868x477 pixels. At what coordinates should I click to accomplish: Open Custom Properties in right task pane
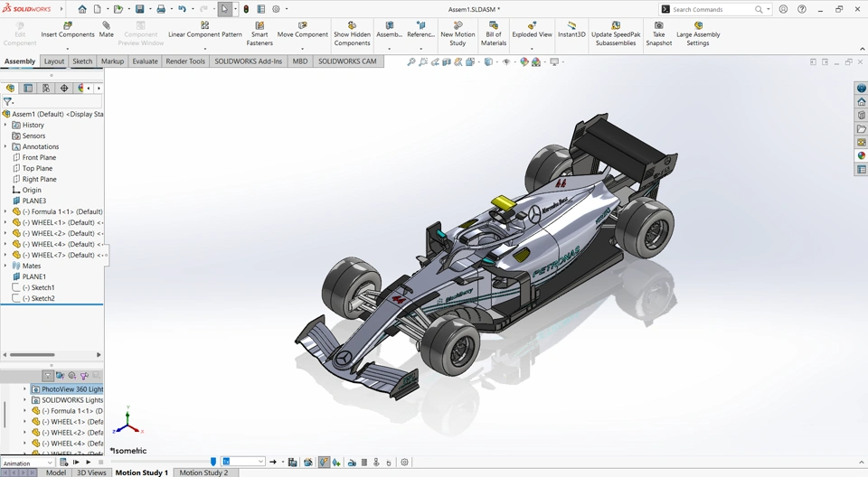862,170
